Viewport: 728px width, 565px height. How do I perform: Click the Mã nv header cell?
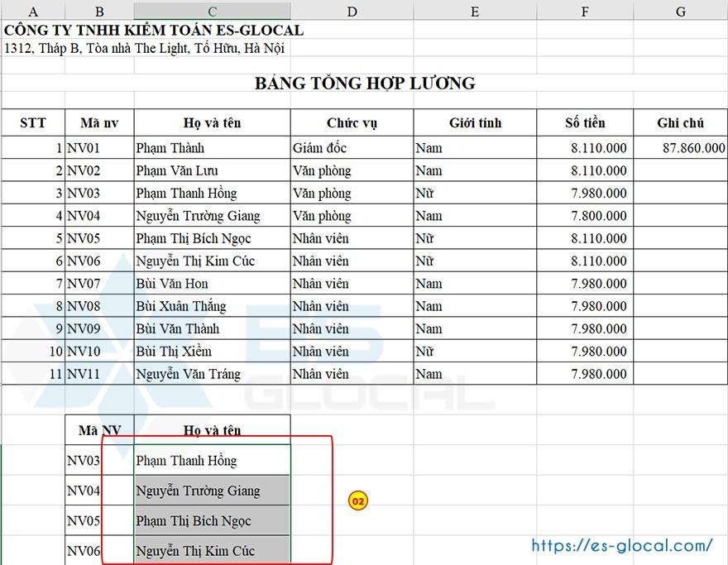click(99, 122)
